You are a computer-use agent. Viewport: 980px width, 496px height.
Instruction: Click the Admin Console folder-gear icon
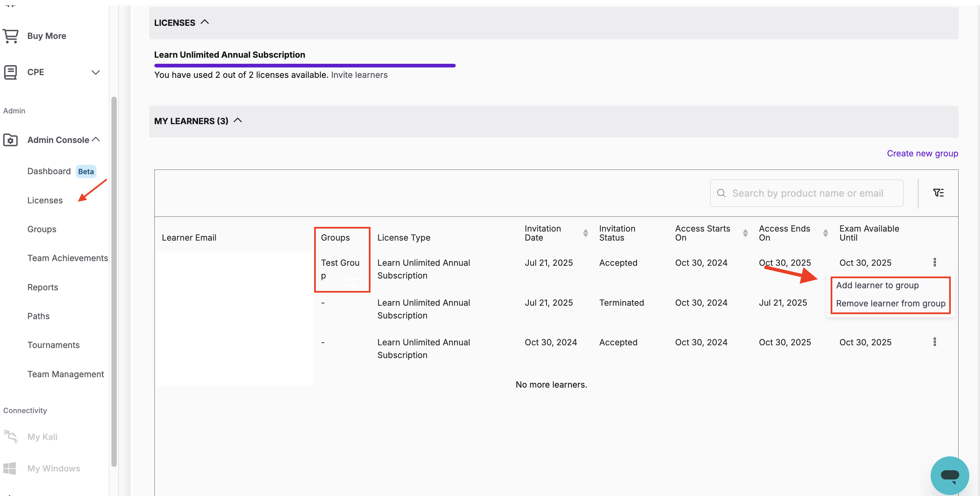11,140
